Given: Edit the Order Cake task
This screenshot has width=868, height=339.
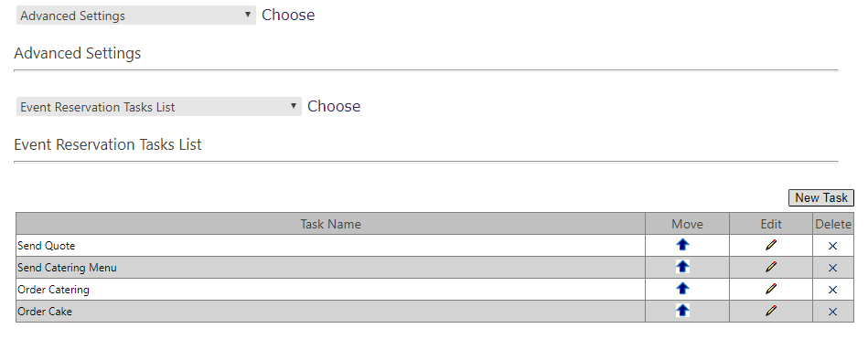Looking at the screenshot, I should click(x=770, y=311).
